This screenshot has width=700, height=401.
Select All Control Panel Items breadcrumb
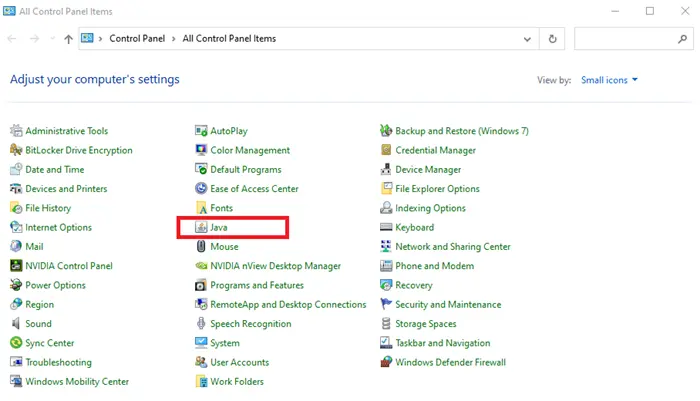(x=229, y=38)
